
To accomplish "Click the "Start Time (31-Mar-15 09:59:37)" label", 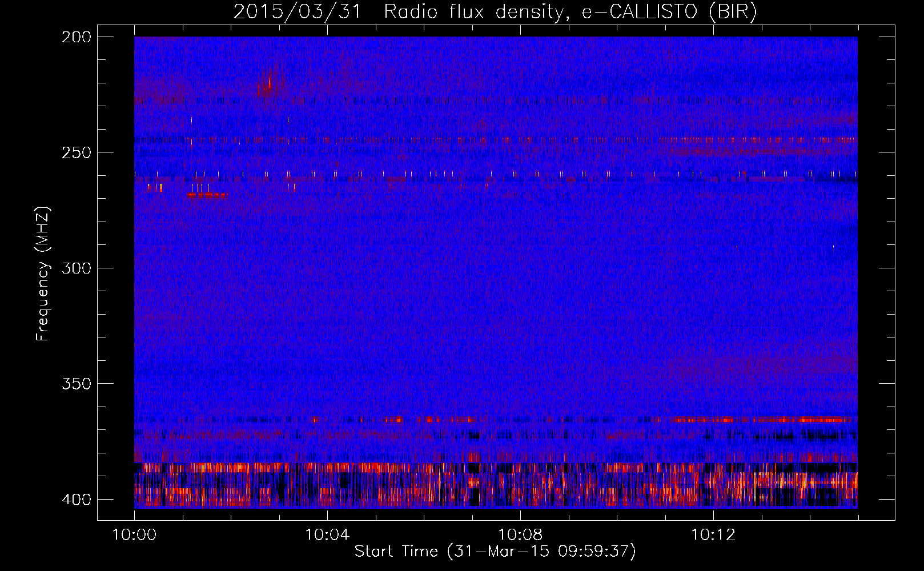I will (x=495, y=552).
